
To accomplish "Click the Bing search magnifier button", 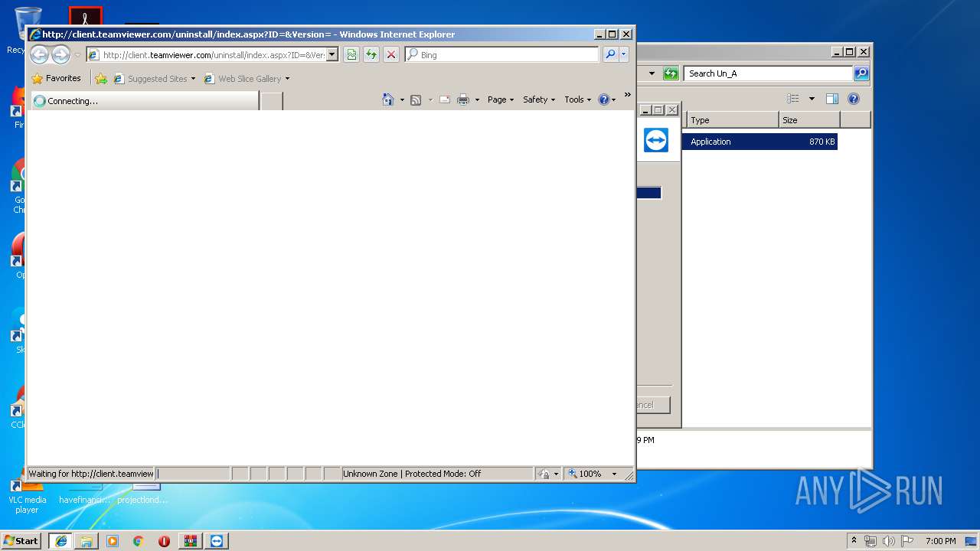I will 610,54.
